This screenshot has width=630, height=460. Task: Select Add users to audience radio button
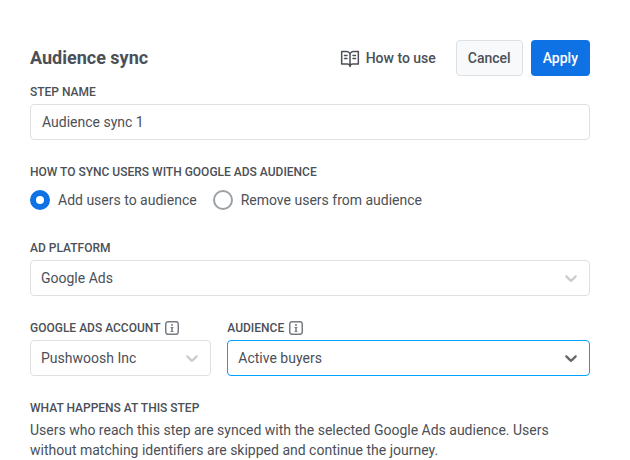click(x=40, y=200)
